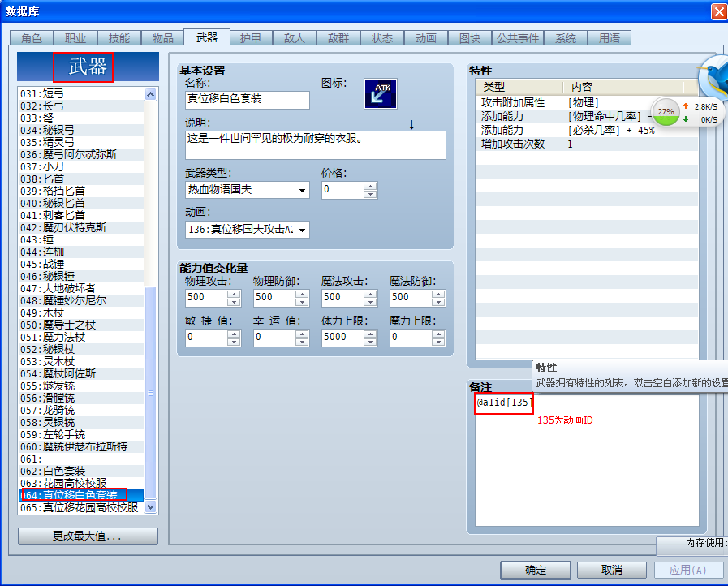Open the 敌群 tab
The width and height of the screenshot is (728, 586).
pyautogui.click(x=338, y=38)
